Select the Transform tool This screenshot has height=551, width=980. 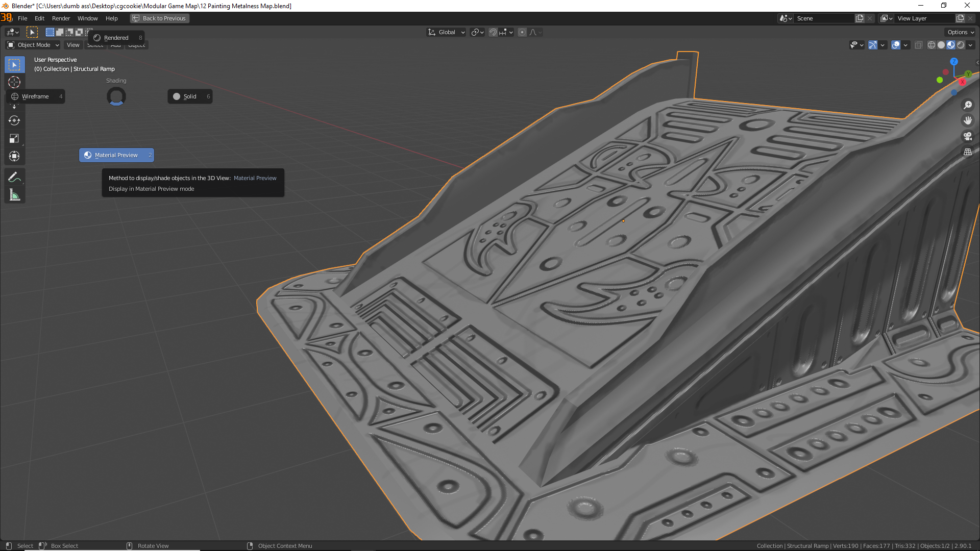pyautogui.click(x=14, y=156)
